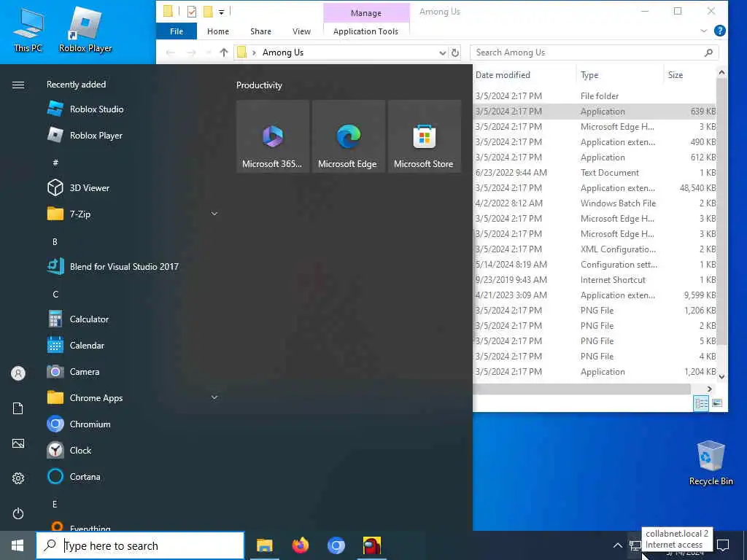Viewport: 747px width, 560px height.
Task: Switch to Home ribbon tab
Action: 218,31
